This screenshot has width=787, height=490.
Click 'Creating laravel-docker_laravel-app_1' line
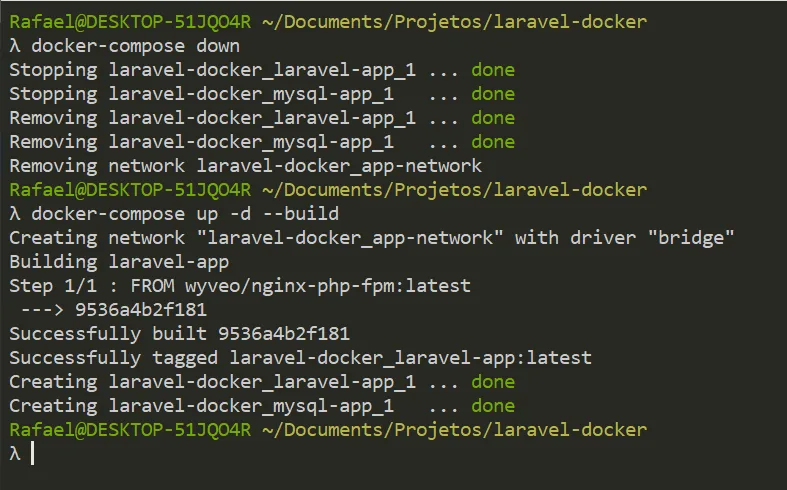tap(262, 383)
